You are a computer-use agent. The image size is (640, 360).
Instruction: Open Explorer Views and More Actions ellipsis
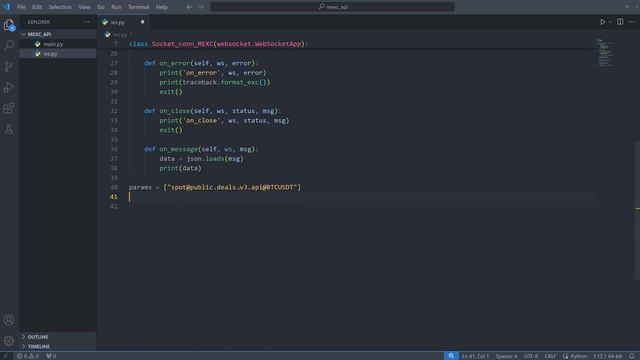pyautogui.click(x=86, y=22)
